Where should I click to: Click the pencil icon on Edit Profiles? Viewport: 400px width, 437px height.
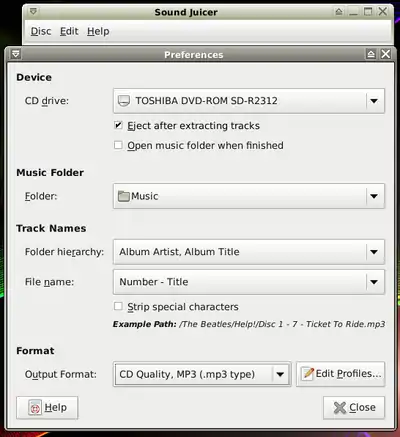coord(307,374)
